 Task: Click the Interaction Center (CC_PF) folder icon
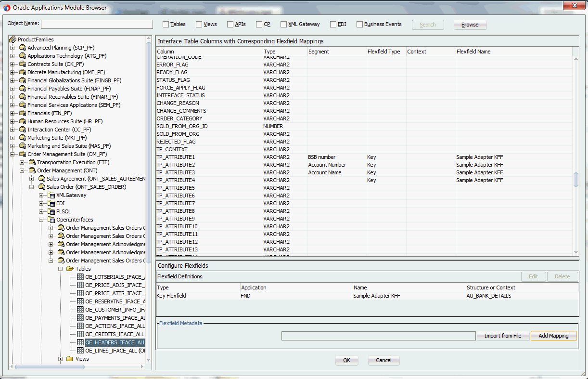pos(23,130)
